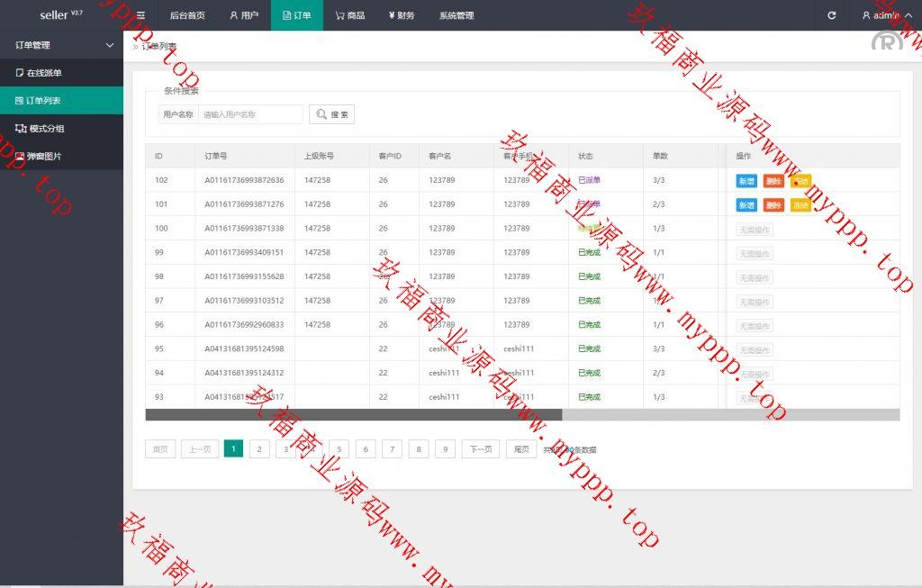The height and width of the screenshot is (588, 922).
Task: Open 系统管理 in top navigation
Action: (x=456, y=15)
